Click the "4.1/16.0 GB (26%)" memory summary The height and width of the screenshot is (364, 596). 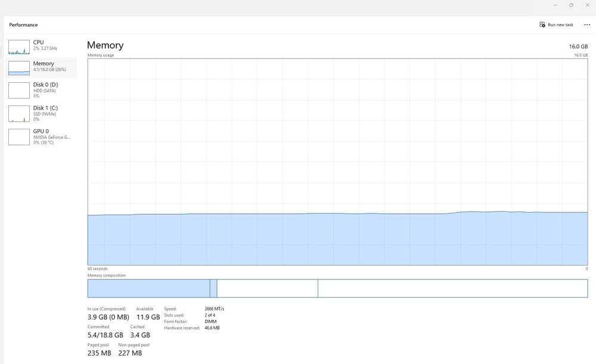49,70
